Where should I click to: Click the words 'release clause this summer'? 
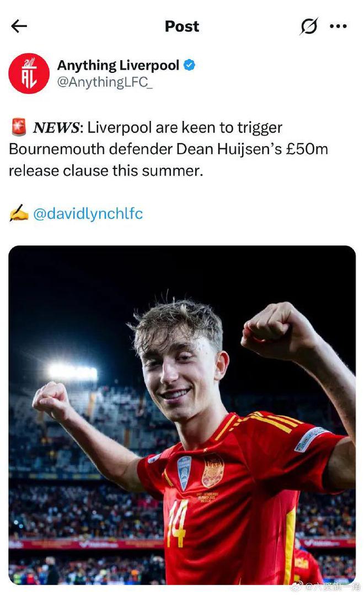(x=106, y=171)
